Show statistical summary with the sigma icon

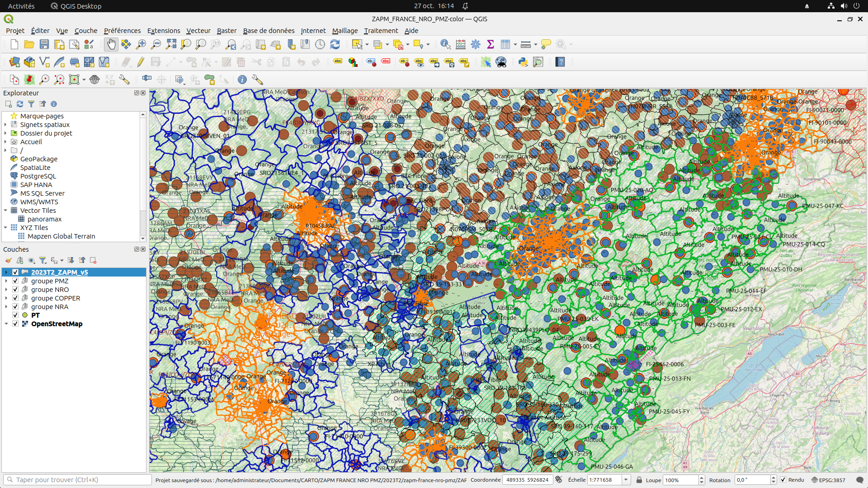click(x=491, y=44)
